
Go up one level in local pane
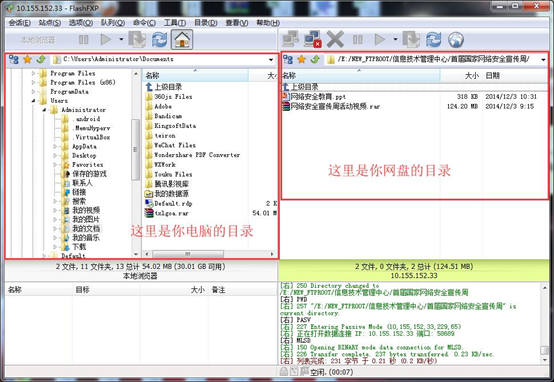click(41, 59)
